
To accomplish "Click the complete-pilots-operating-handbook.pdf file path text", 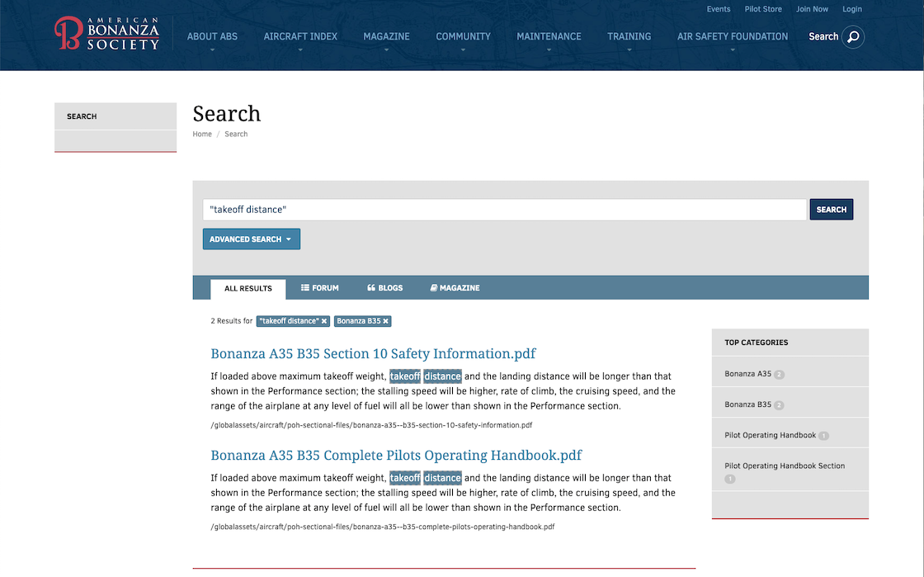I will (x=383, y=527).
